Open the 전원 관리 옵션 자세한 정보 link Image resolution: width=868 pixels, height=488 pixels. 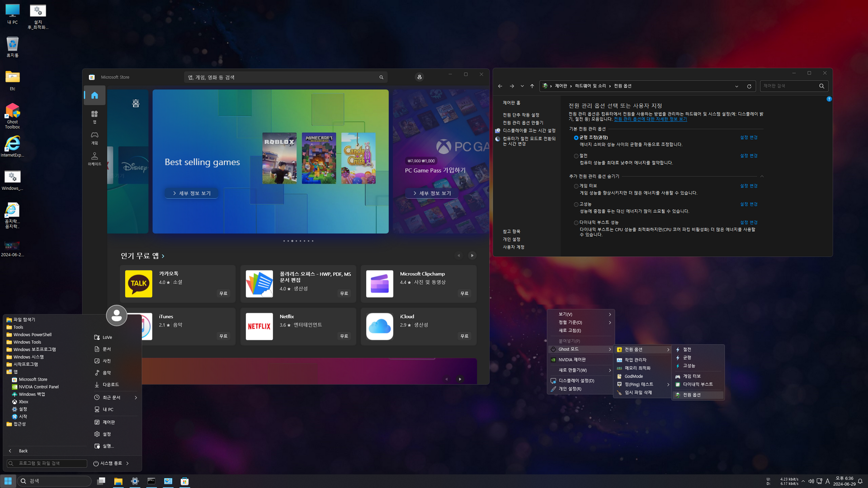[650, 119]
